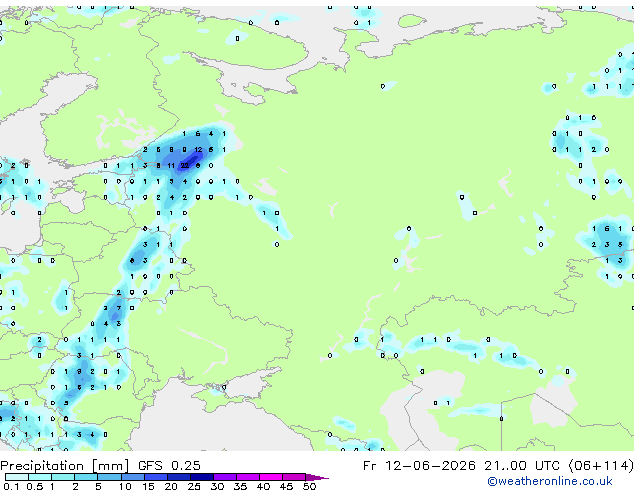Select legend swatch between 10 and 15
634x490 pixels.
point(133,477)
